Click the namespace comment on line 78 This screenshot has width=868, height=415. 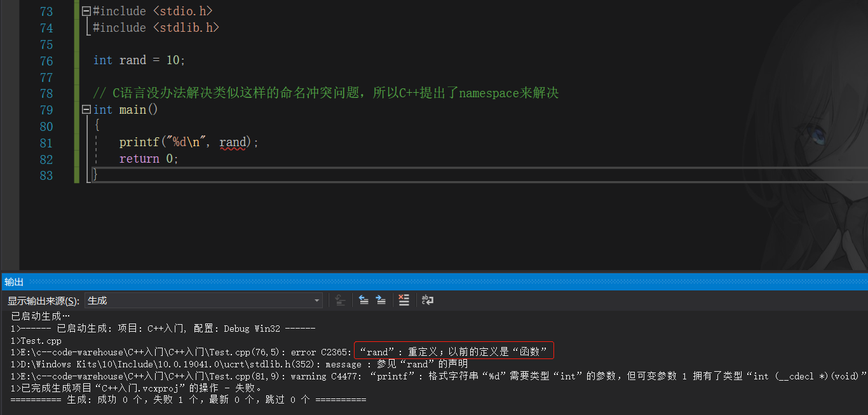pos(254,92)
